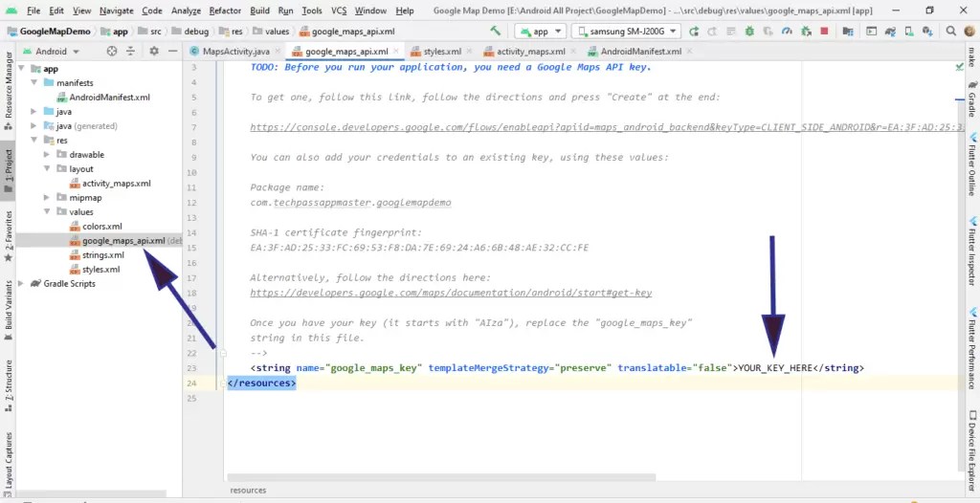Expand the Gradle Scripts node

pos(22,284)
